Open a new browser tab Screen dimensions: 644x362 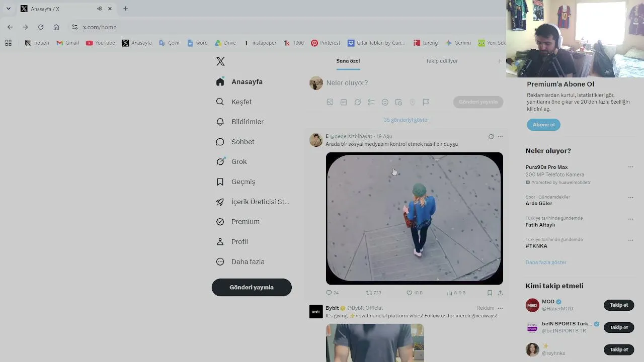[x=125, y=9]
